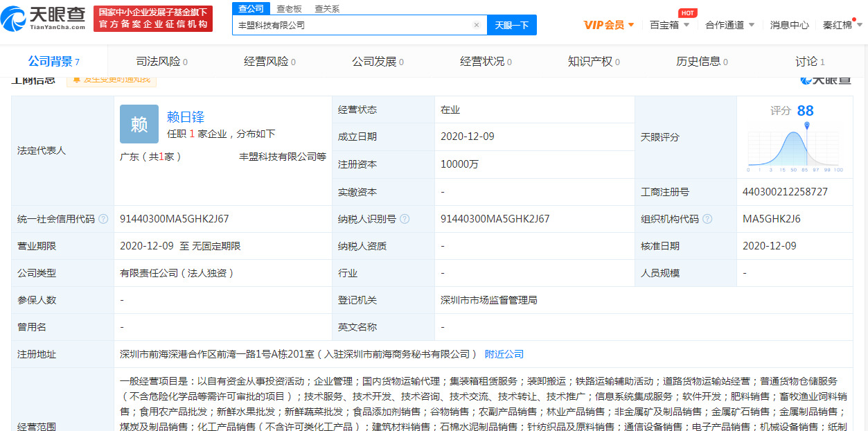The height and width of the screenshot is (431, 868).
Task: Select the 查关系 search tab
Action: (x=327, y=9)
